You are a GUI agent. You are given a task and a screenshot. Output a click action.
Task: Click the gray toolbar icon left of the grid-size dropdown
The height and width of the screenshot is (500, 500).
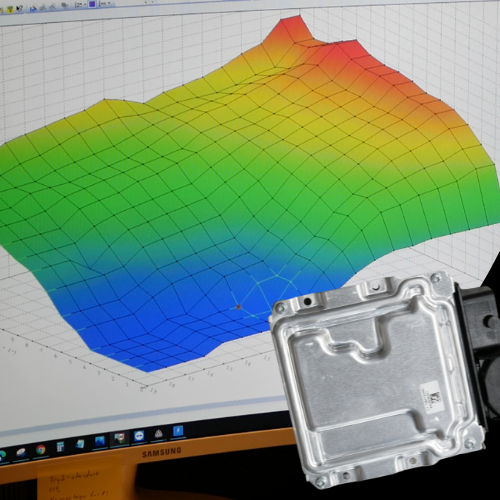click(x=65, y=5)
